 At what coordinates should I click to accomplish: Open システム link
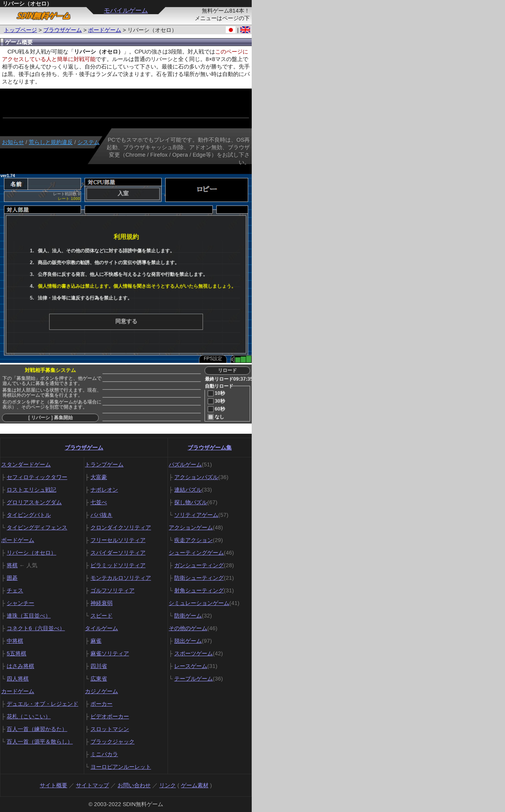(88, 142)
